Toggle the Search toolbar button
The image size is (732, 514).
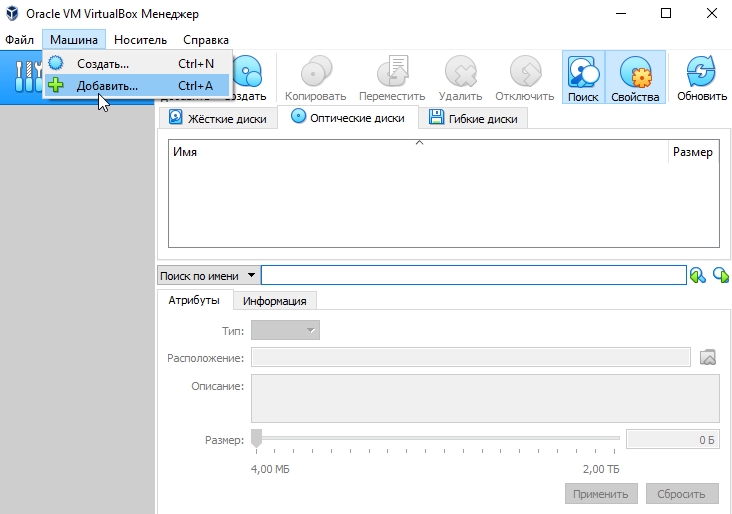[583, 77]
